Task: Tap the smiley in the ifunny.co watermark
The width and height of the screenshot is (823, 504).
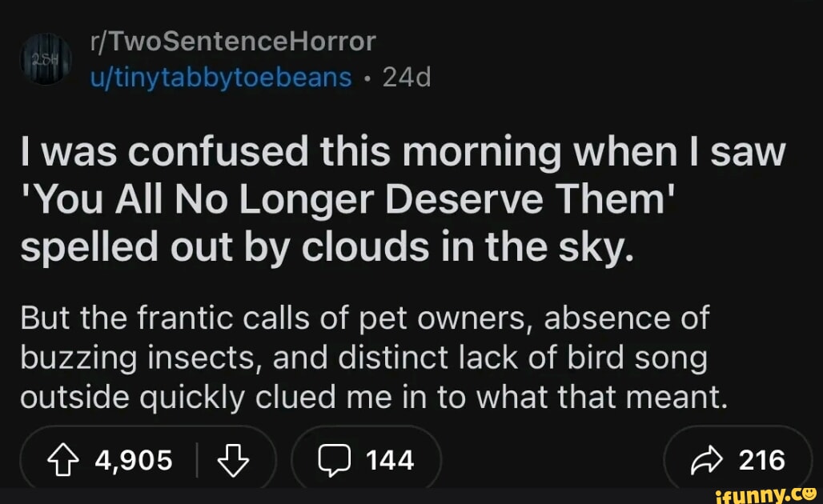Action: click(x=810, y=492)
